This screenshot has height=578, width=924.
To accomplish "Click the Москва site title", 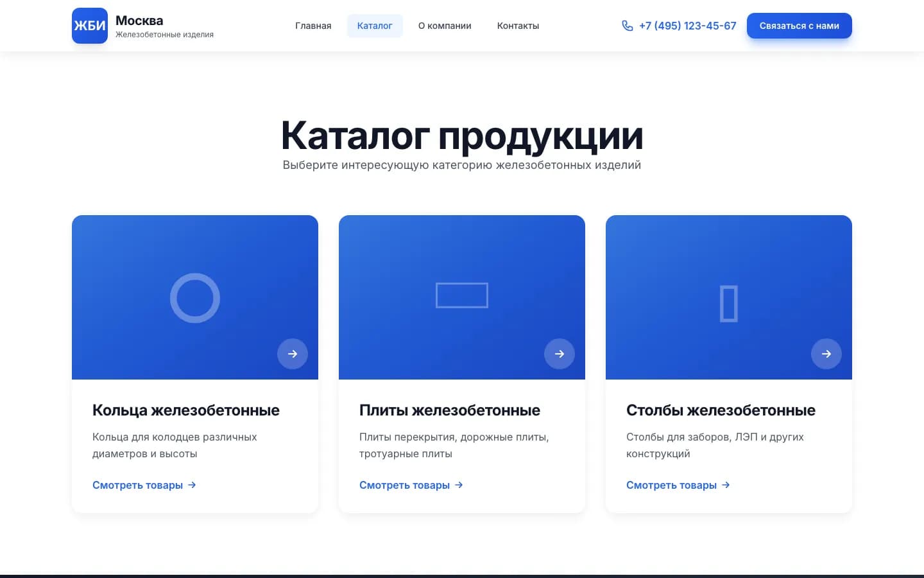I will click(139, 21).
